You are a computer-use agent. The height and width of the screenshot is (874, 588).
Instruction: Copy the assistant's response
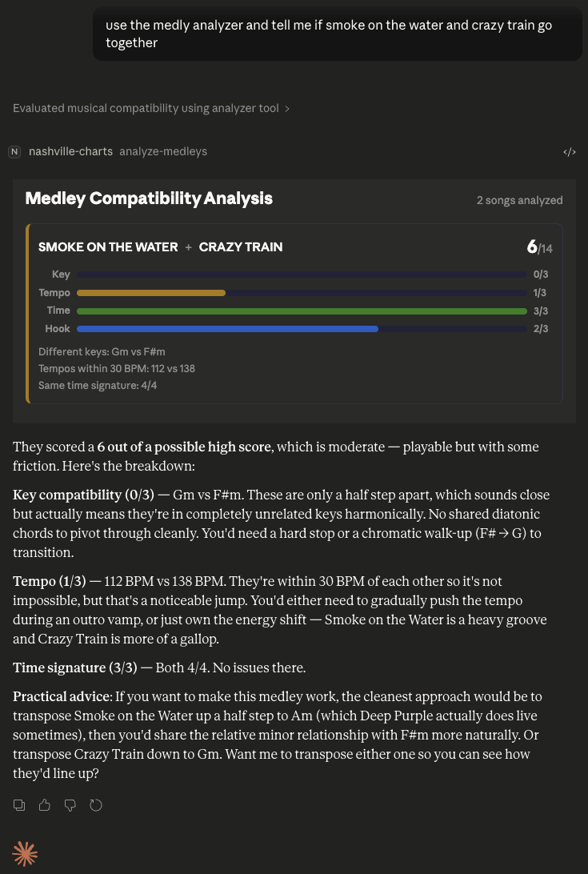18,805
